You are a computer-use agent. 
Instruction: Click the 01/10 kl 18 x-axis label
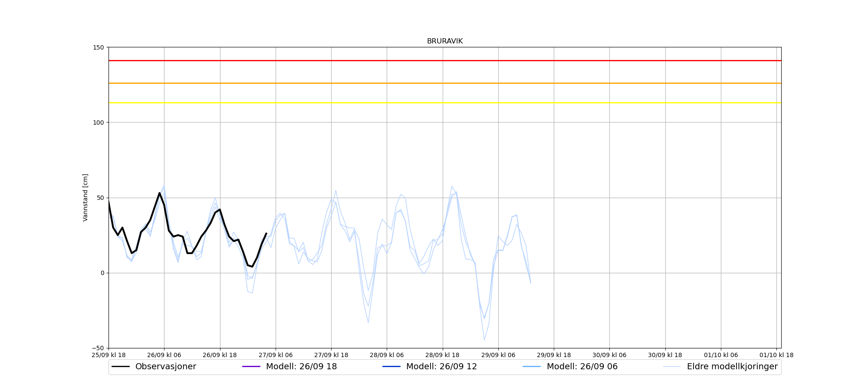coord(776,355)
